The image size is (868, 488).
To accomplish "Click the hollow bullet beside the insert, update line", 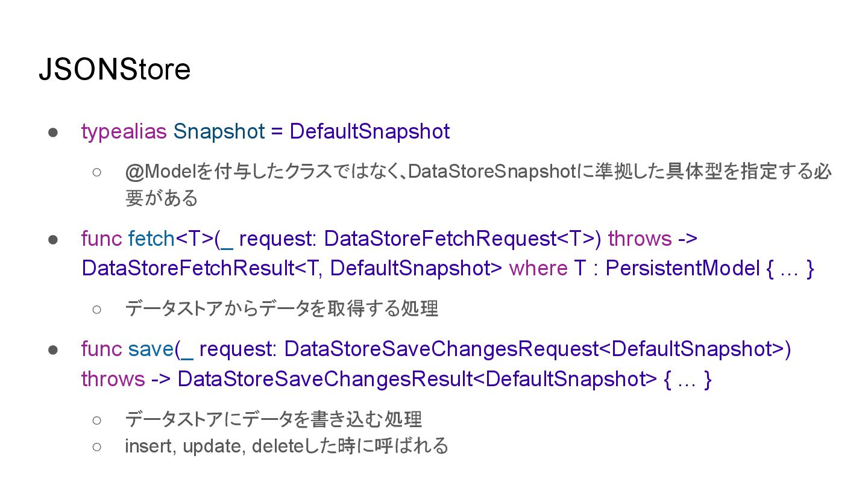I will click(96, 447).
